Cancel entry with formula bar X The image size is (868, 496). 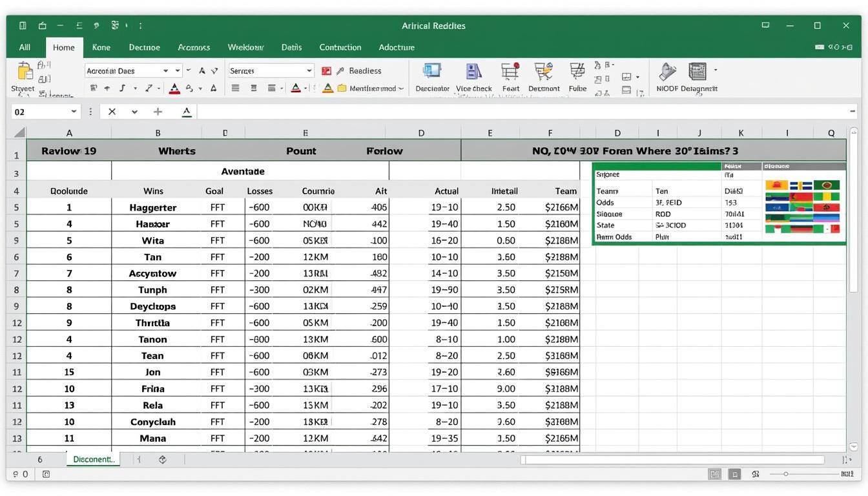[x=112, y=112]
